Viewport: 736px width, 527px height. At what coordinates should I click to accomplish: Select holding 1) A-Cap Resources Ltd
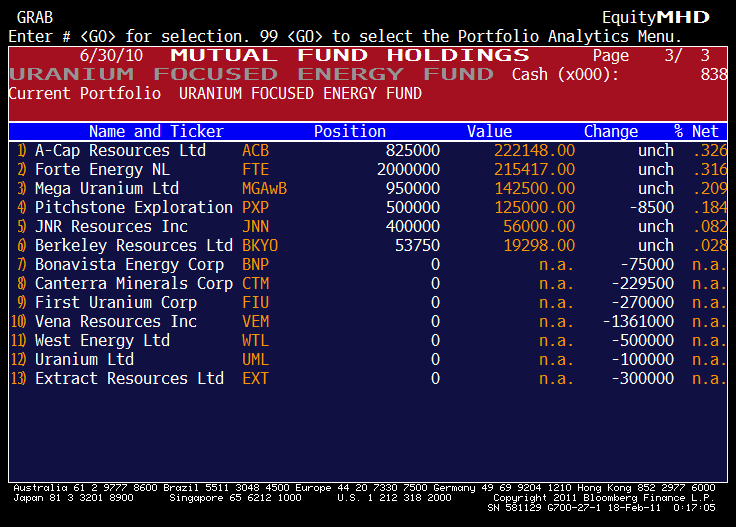(368, 151)
